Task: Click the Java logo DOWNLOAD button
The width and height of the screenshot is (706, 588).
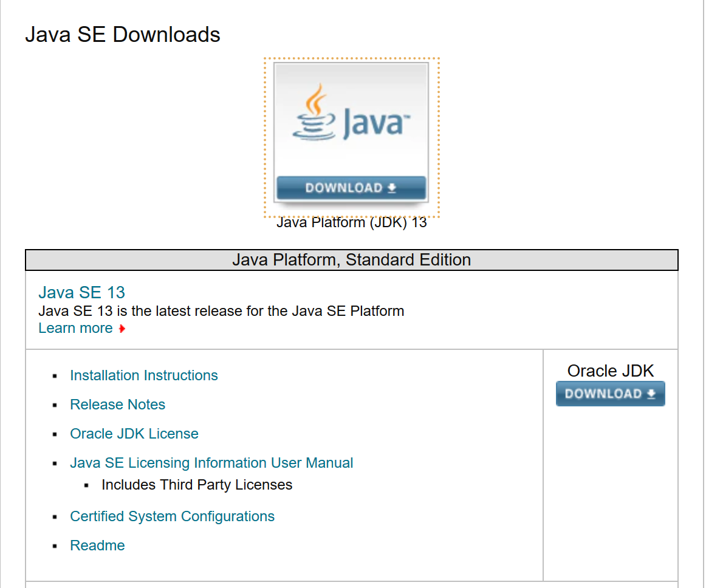Action: click(351, 188)
